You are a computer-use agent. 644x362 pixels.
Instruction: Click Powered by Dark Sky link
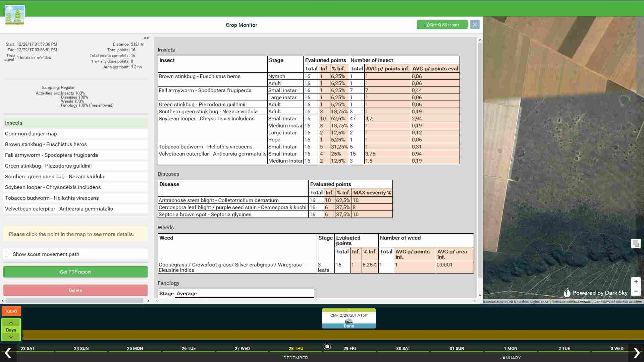(596, 293)
